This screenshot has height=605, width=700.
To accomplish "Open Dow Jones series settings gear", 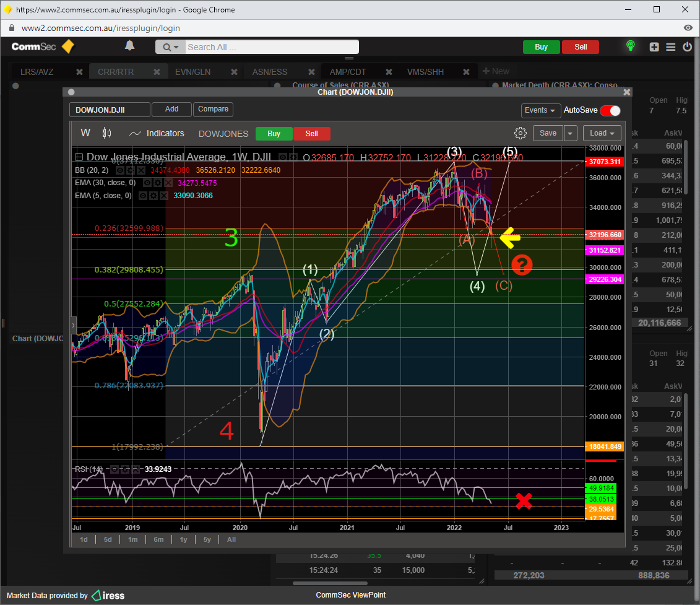I will click(293, 157).
